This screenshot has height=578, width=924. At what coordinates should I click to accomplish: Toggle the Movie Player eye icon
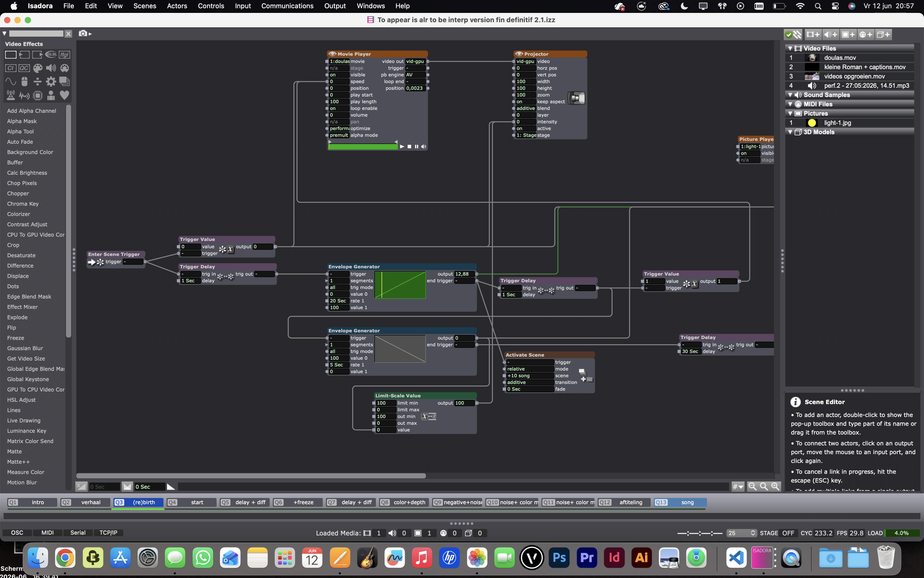(x=332, y=54)
